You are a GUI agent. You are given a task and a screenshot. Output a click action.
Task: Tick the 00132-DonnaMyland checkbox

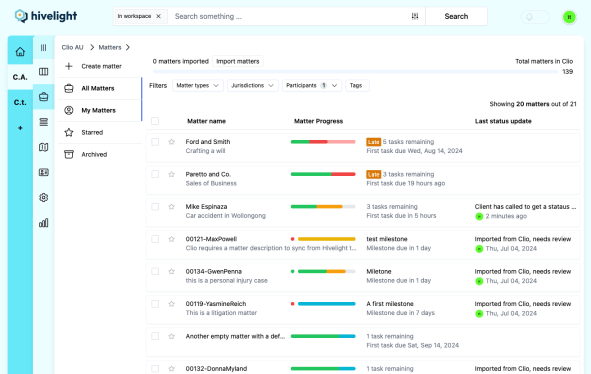pyautogui.click(x=155, y=369)
